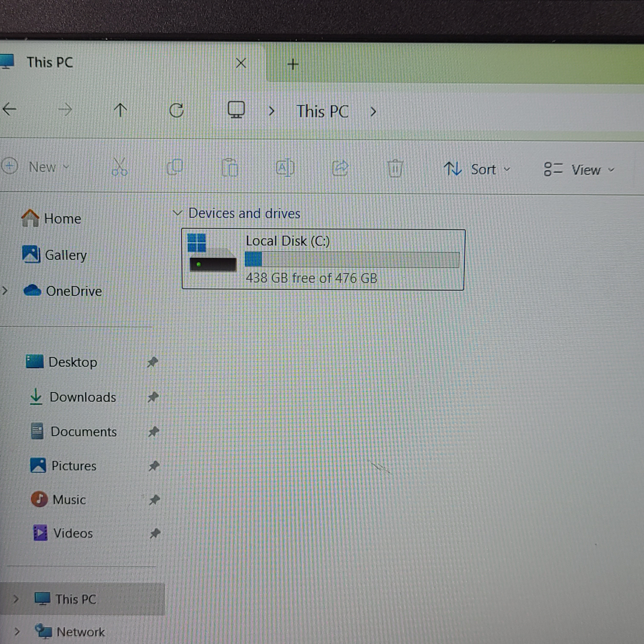Collapse the Devices and drives group
The width and height of the screenshot is (644, 644).
pyautogui.click(x=177, y=213)
